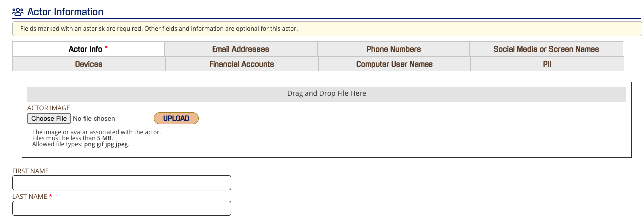This screenshot has height=217, width=644.
Task: Click the Drag and Drop File Here zone
Action: click(327, 94)
